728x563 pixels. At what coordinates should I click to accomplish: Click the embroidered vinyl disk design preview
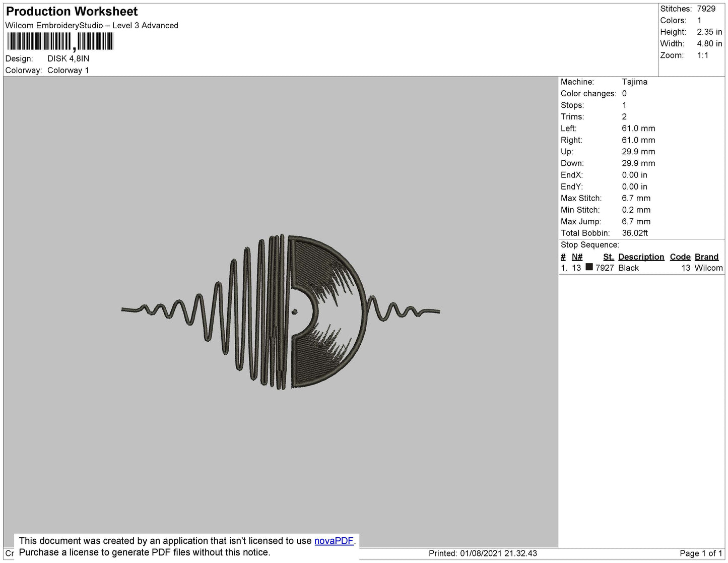coord(281,312)
